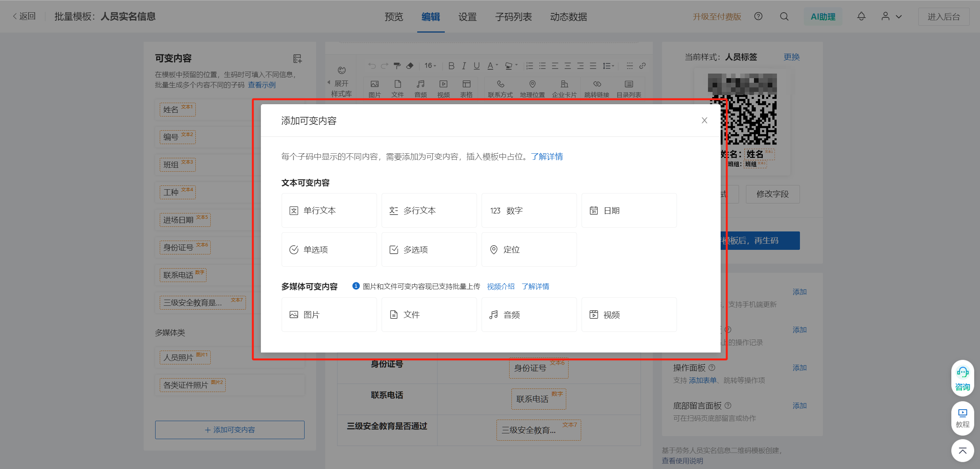Toggle italic formatting
Screen dimensions: 980x469
click(x=464, y=66)
